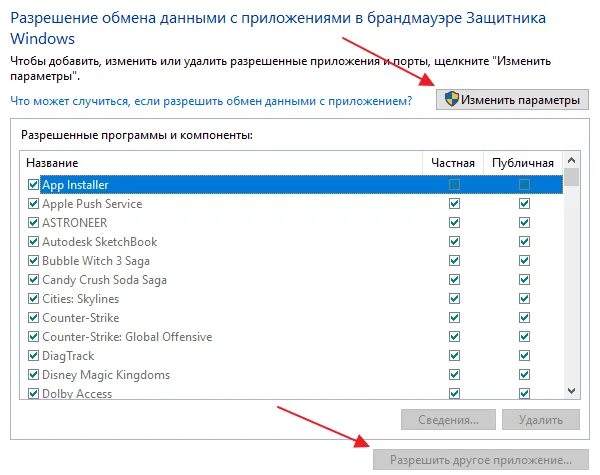The image size is (600, 475).
Task: Toggle Частная checkbox for Apple Push Service
Action: 454,204
